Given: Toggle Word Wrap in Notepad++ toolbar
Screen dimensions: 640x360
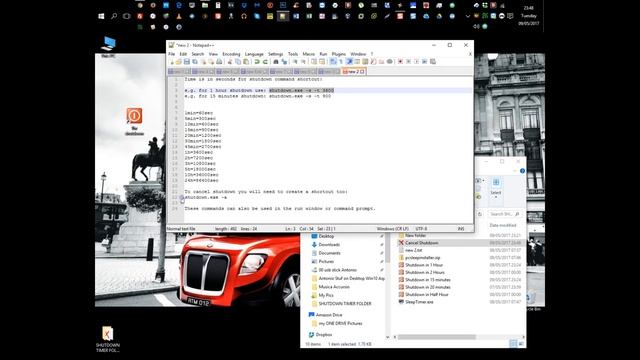Looking at the screenshot, I should (x=332, y=62).
